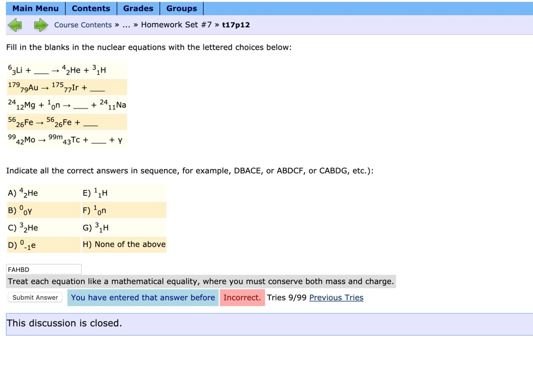Click the green forward arrow icon
533x392 pixels.
39,24
